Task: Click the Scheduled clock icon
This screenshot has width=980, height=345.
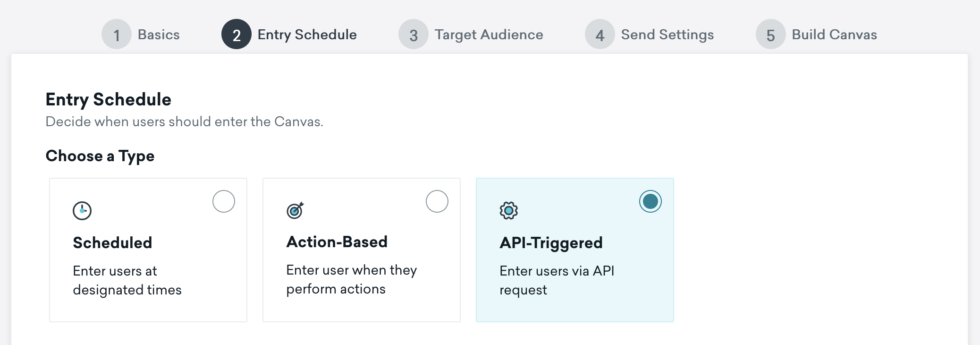Action: click(82, 211)
